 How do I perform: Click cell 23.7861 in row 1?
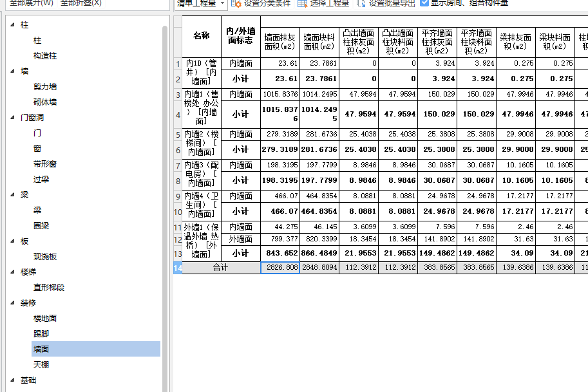coord(319,63)
